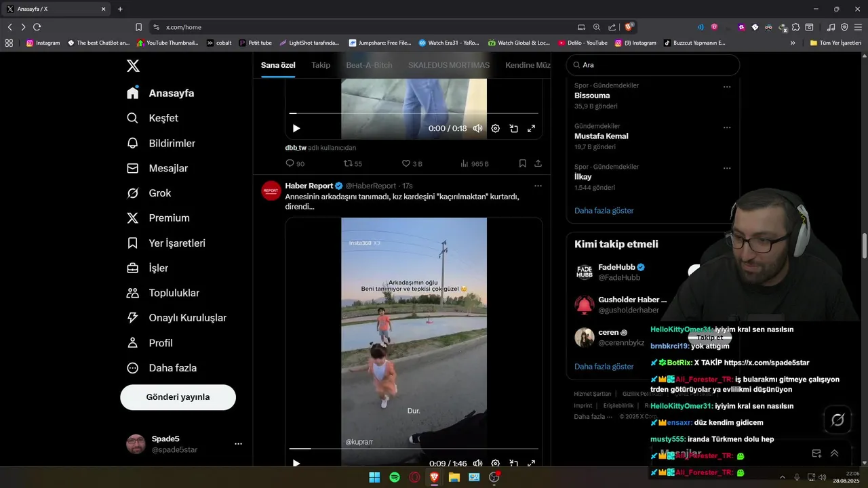Viewport: 868px width, 488px height.
Task: Open Tüm Yer İşaretleri folder
Action: (x=835, y=43)
